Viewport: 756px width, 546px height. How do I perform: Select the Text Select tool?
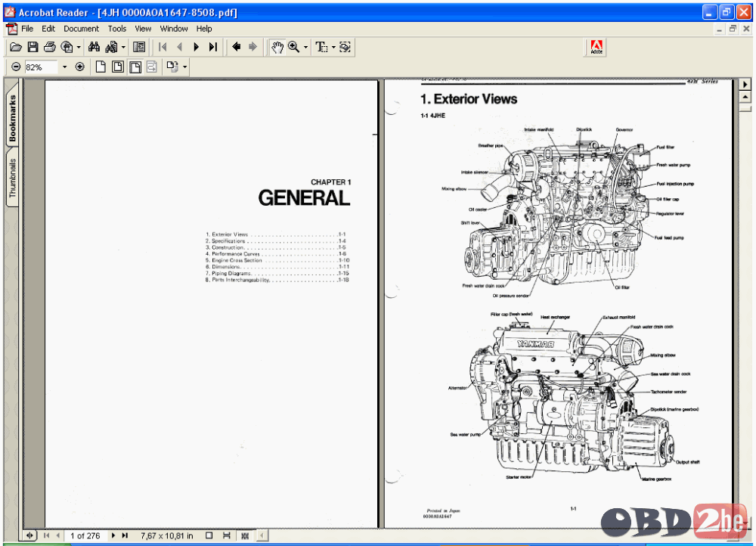[321, 47]
